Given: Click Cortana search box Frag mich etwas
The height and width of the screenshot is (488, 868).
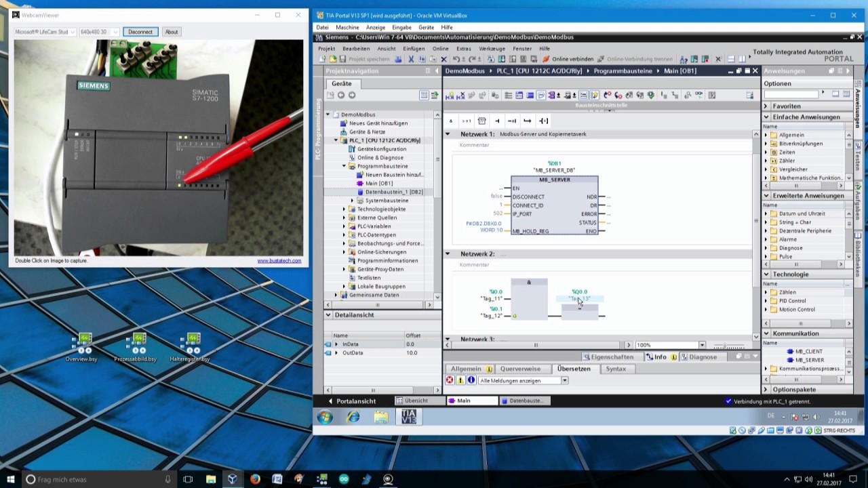Looking at the screenshot, I should [98, 479].
